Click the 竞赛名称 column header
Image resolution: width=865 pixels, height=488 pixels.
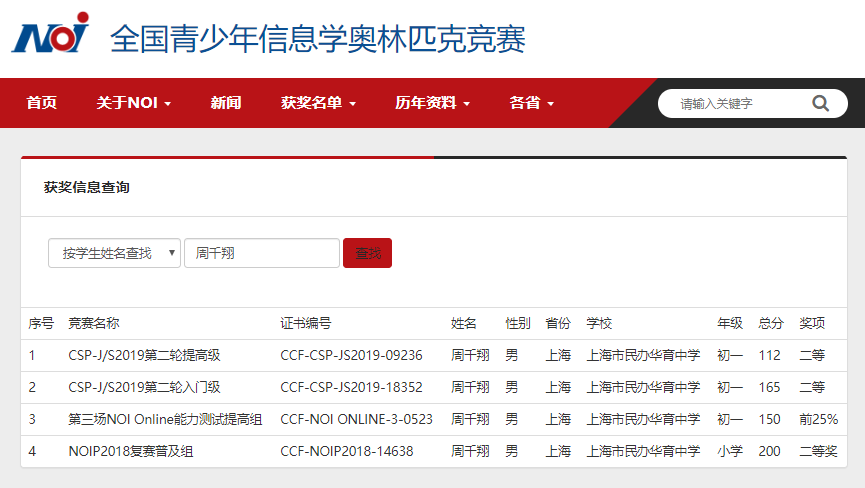(x=94, y=323)
